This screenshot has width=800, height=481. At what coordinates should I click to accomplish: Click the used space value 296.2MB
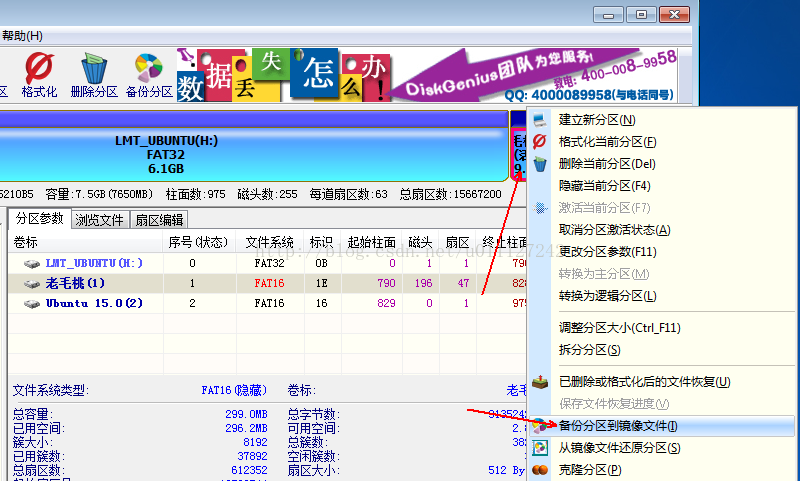(246, 428)
